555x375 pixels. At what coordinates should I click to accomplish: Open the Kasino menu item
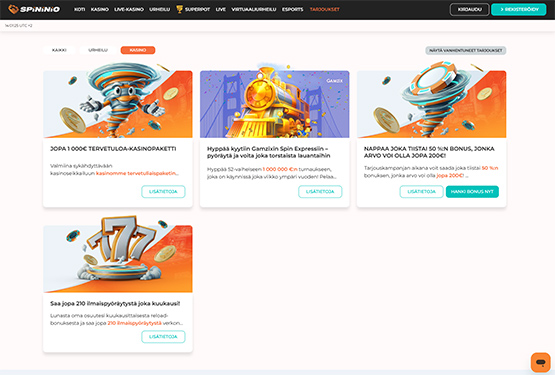click(x=99, y=10)
